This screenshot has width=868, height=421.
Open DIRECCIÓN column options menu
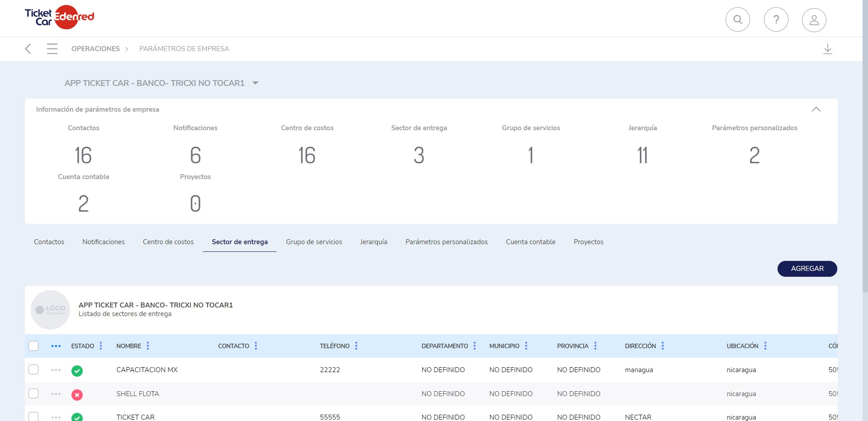point(663,346)
